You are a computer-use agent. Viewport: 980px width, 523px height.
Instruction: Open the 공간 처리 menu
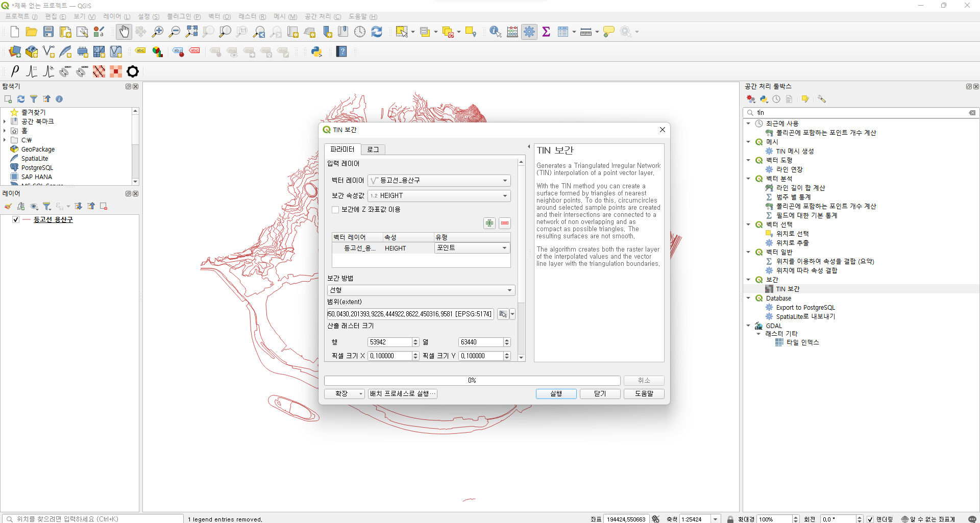(x=323, y=17)
